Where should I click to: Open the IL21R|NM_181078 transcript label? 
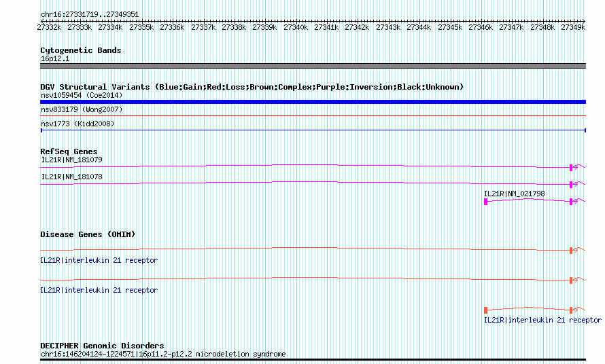coord(72,177)
